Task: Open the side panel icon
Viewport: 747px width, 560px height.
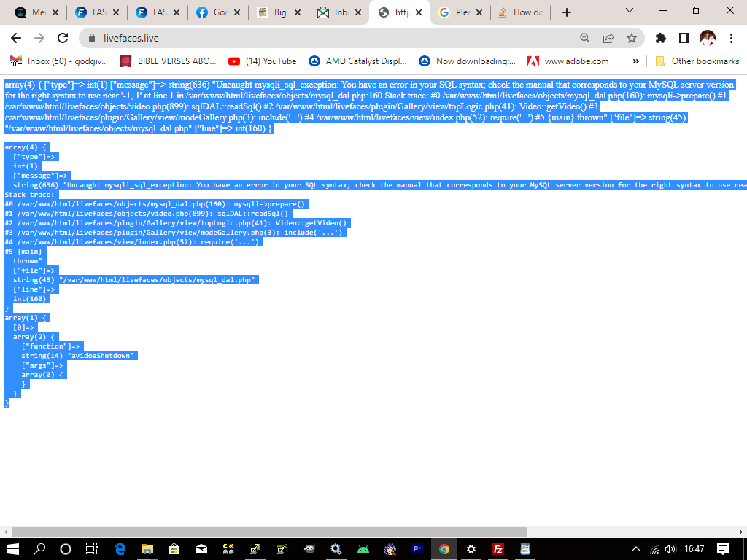Action: coord(684,38)
